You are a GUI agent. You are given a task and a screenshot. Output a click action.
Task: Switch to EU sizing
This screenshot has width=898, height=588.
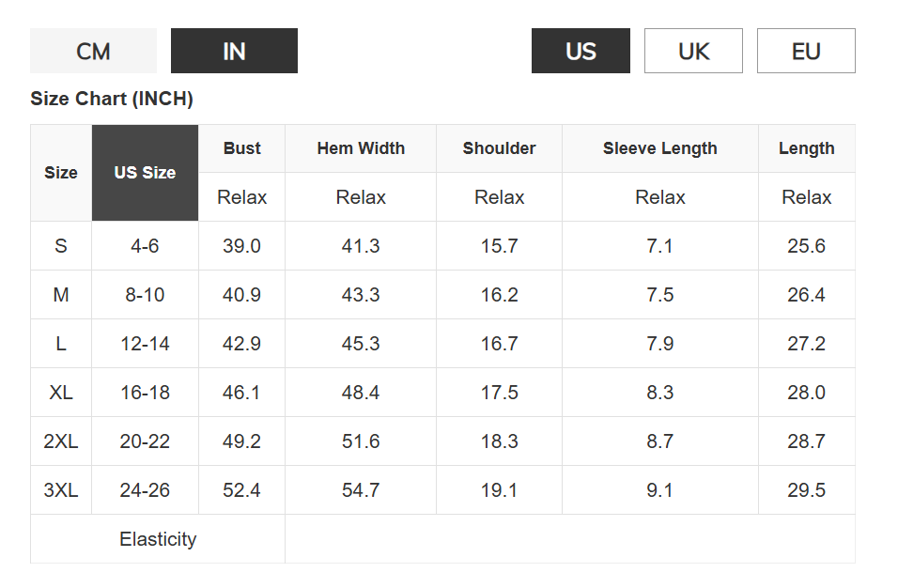tap(806, 51)
